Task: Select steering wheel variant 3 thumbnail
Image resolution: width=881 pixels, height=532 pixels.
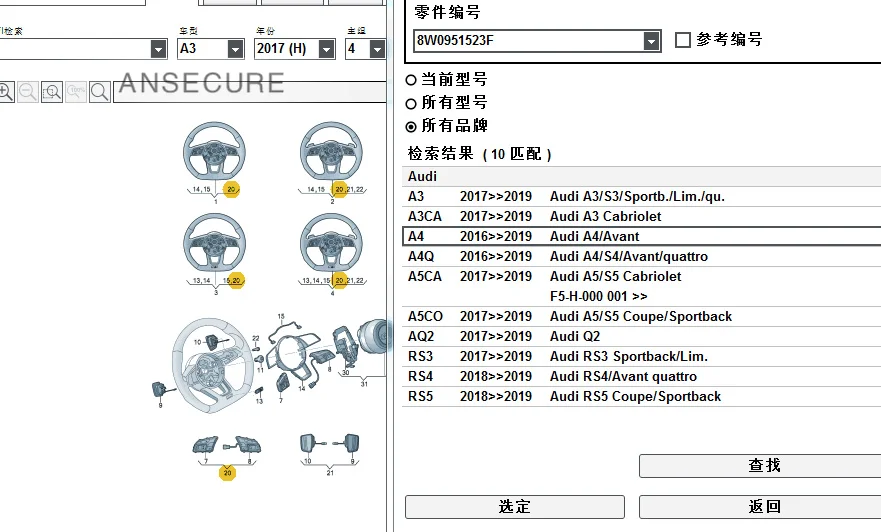Action: tap(214, 242)
